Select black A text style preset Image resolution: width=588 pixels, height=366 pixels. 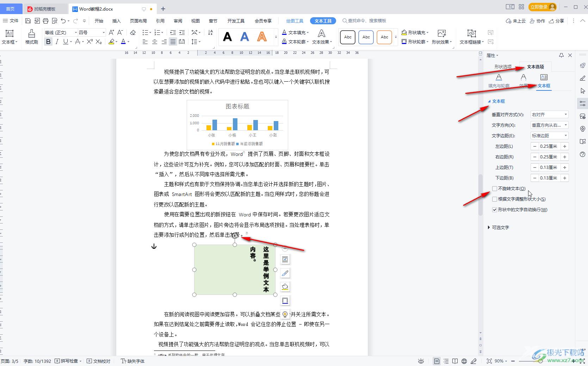point(228,37)
